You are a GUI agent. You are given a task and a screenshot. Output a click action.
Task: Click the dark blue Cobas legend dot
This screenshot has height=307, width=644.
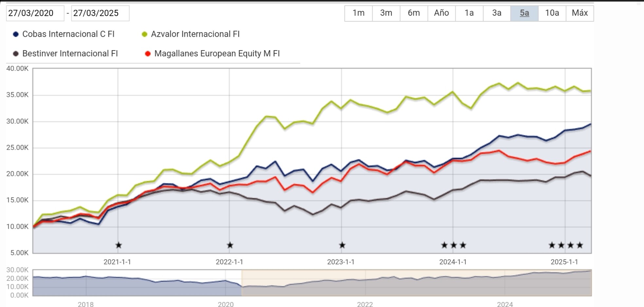[x=16, y=34]
